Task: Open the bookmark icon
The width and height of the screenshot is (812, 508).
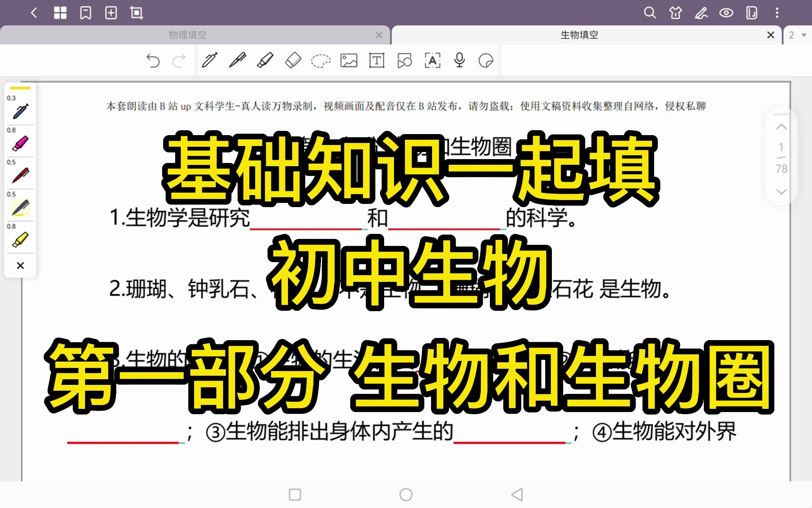Action: tap(86, 13)
